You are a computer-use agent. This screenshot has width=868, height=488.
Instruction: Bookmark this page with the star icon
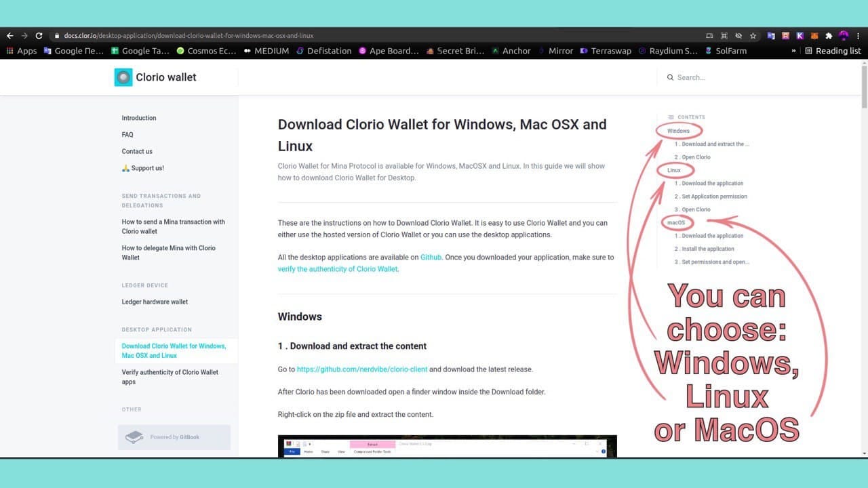[x=753, y=36]
